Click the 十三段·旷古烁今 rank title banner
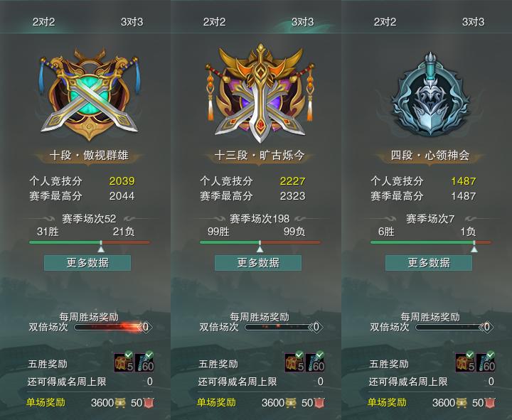Image resolution: width=512 pixels, height=420 pixels. [260, 156]
